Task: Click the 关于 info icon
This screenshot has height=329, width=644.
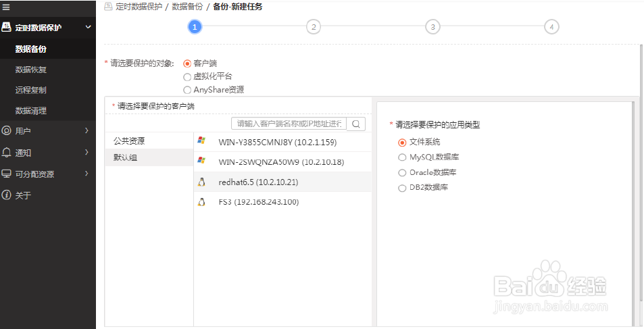Action: coord(6,195)
